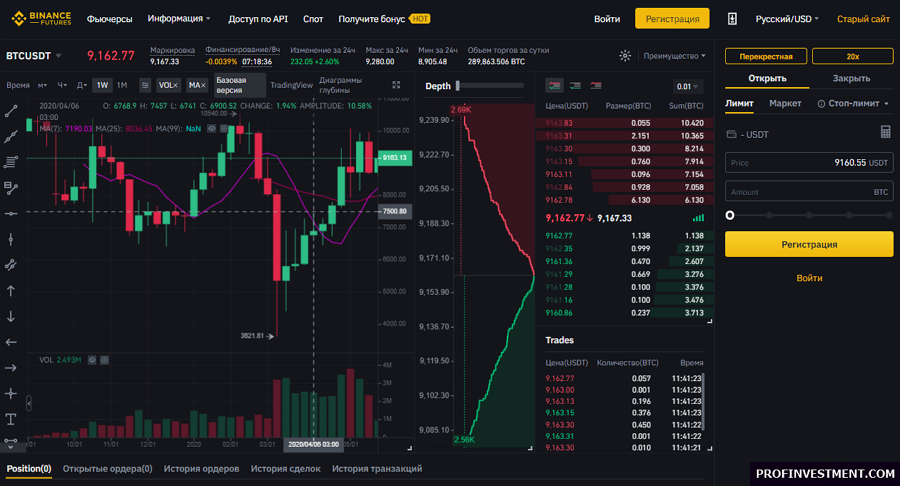The width and height of the screenshot is (900, 486).
Task: Select the right arrow marker tool
Action: tap(11, 368)
